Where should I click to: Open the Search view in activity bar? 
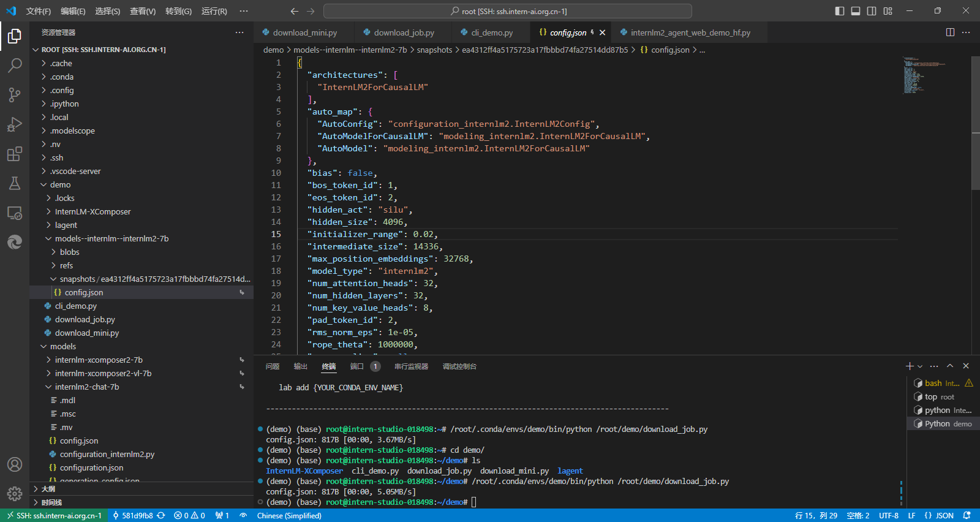point(15,65)
